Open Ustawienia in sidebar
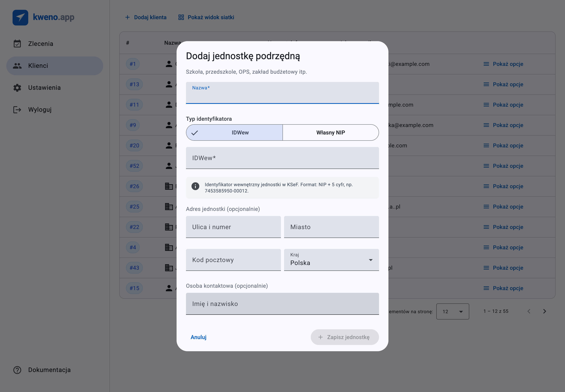565x392 pixels. (x=55, y=88)
